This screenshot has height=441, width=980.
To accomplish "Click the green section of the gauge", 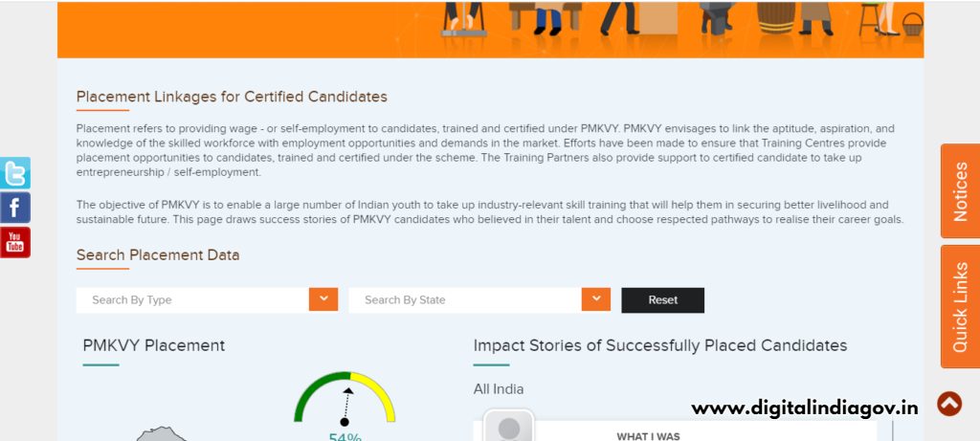I will (x=314, y=391).
